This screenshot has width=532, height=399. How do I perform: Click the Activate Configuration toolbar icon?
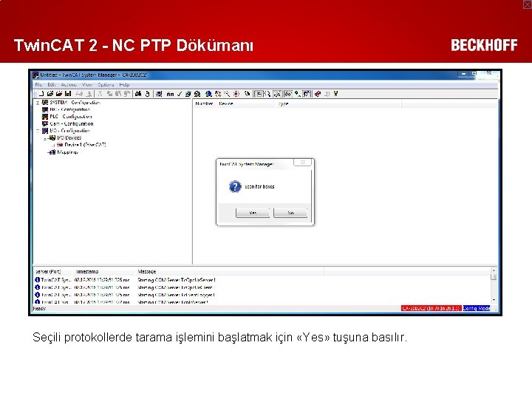pos(188,94)
